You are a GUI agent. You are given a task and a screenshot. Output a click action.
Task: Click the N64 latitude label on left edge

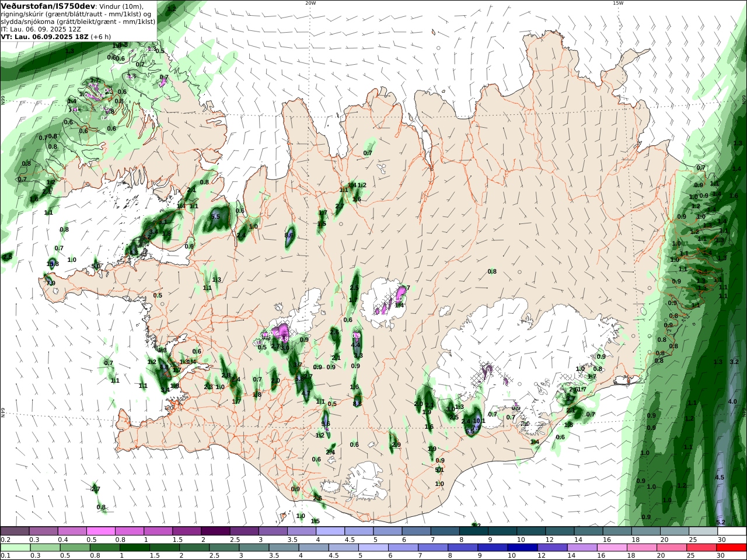(x=3, y=412)
